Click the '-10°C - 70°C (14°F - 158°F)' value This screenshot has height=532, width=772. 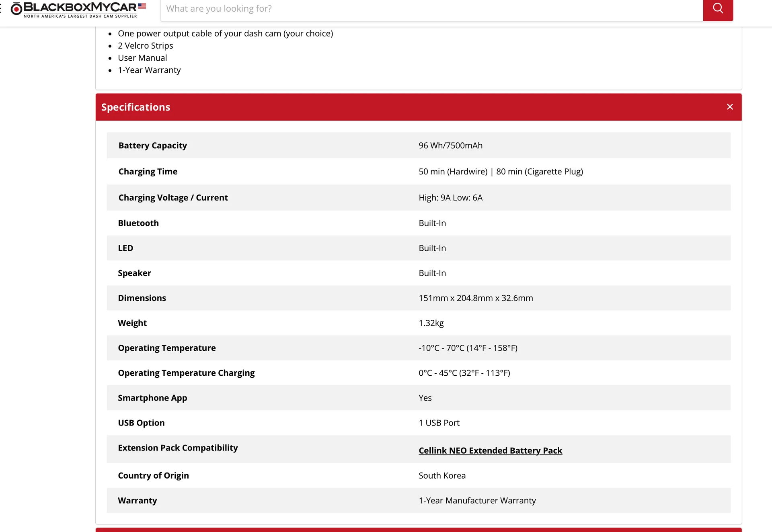tap(468, 348)
